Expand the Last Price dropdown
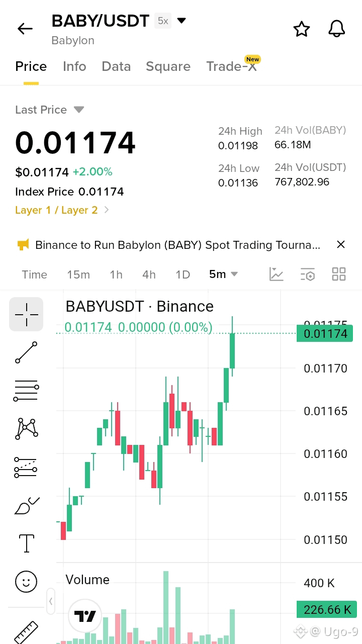 79,109
